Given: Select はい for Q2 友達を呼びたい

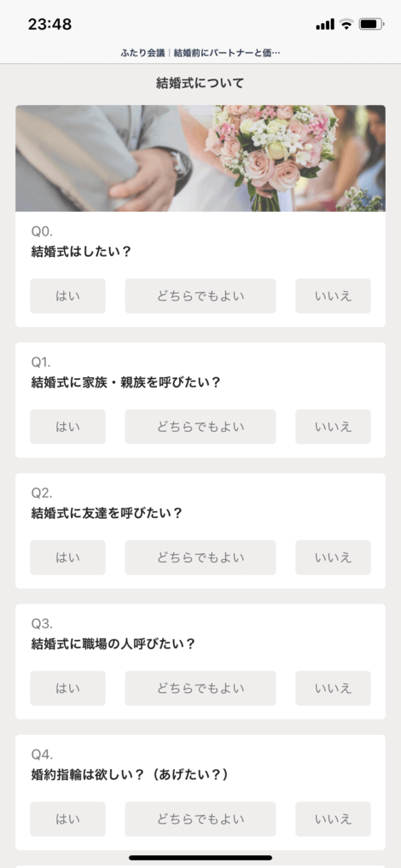Looking at the screenshot, I should [x=67, y=557].
